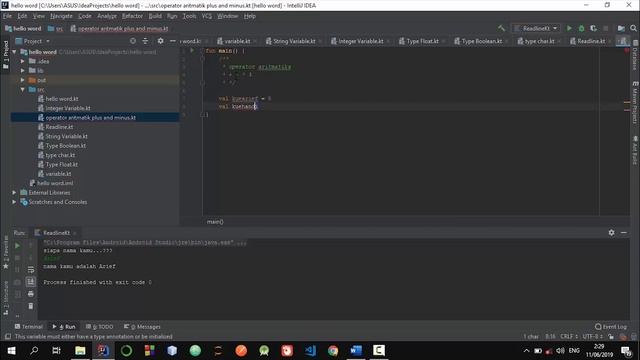This screenshot has width=640, height=360.
Task: Toggle scroll to end in Run console
Action: [x=31, y=282]
